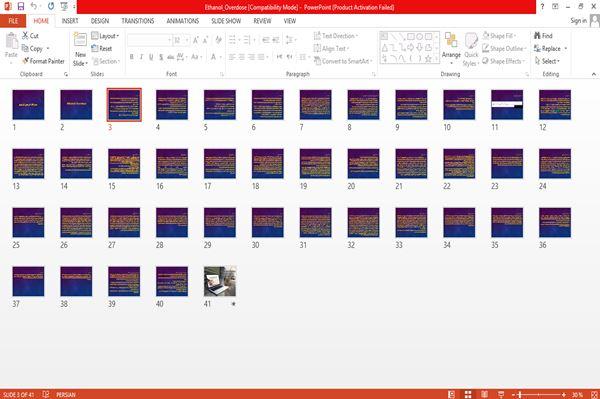Activate the Format Painter
Screen dimensions: 600x399
[43, 61]
